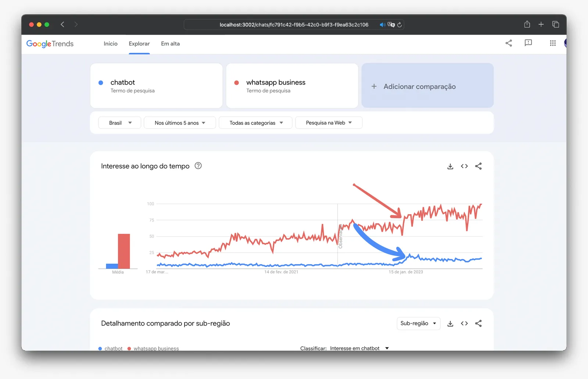Open the Pesquisa na Web search type dropdown
588x379 pixels.
(x=329, y=123)
